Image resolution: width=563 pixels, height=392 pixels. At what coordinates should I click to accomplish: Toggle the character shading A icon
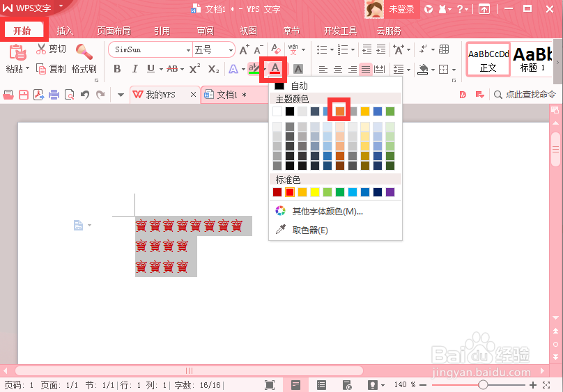tap(298, 69)
